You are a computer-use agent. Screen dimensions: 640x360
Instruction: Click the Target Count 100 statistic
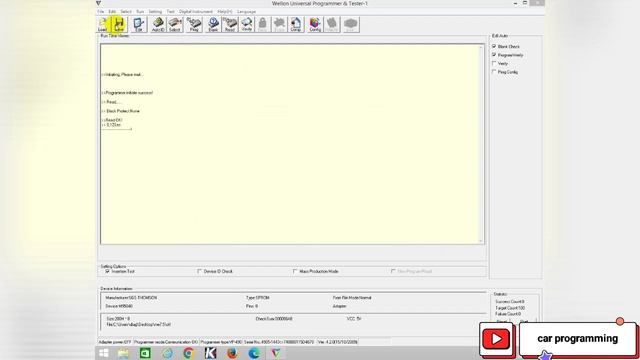(x=510, y=308)
